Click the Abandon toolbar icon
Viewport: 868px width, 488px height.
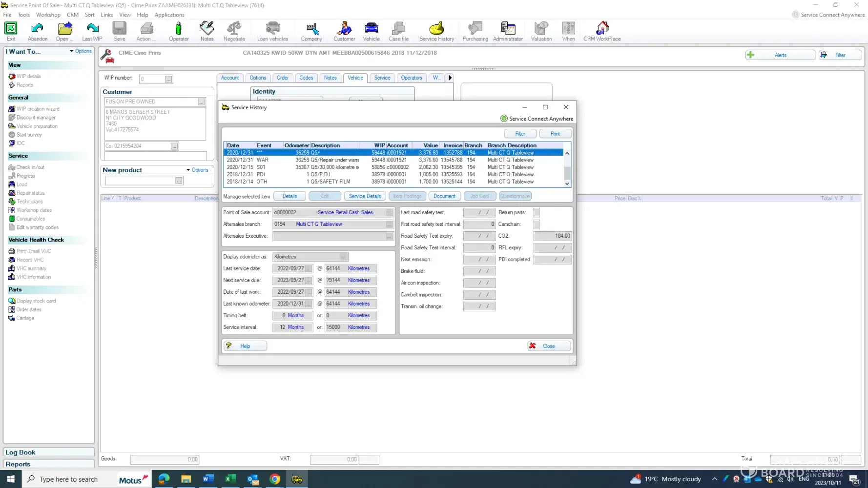pyautogui.click(x=38, y=31)
